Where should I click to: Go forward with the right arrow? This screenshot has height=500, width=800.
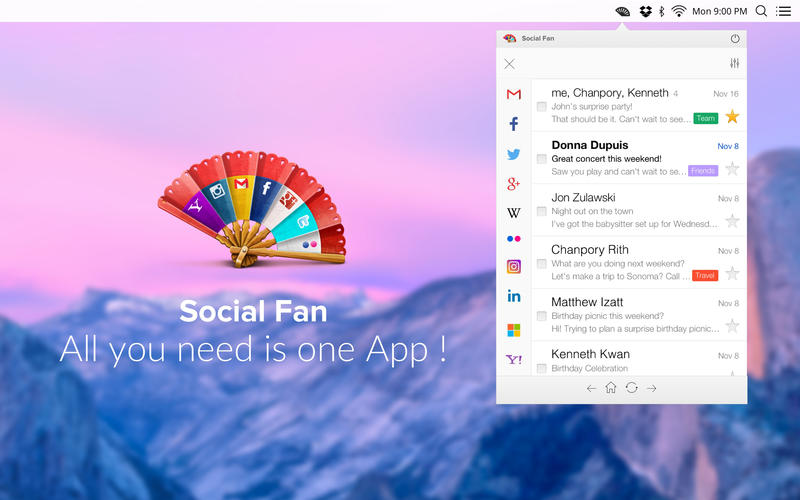tap(652, 389)
